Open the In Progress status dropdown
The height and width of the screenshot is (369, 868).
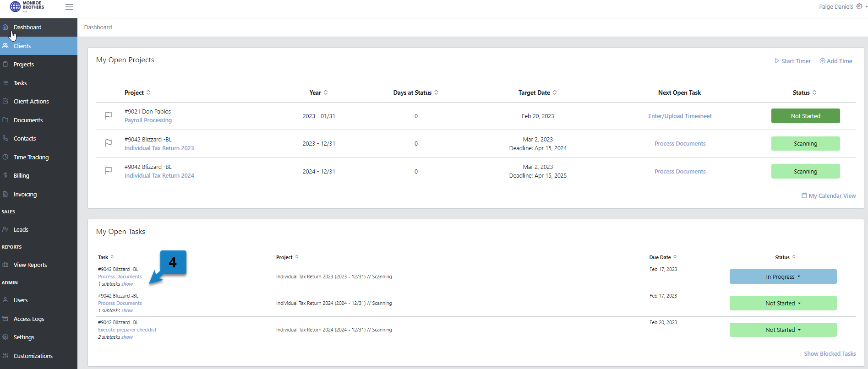pos(783,277)
